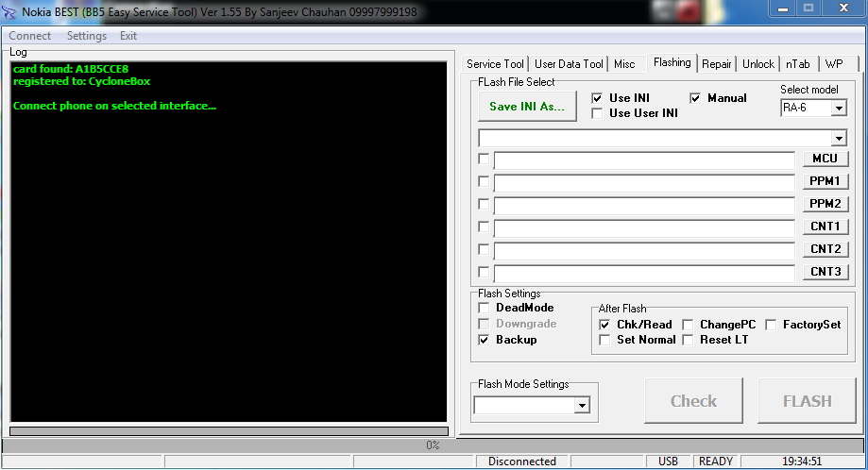
Task: Expand the Select model RA-6 dropdown
Action: tap(840, 108)
